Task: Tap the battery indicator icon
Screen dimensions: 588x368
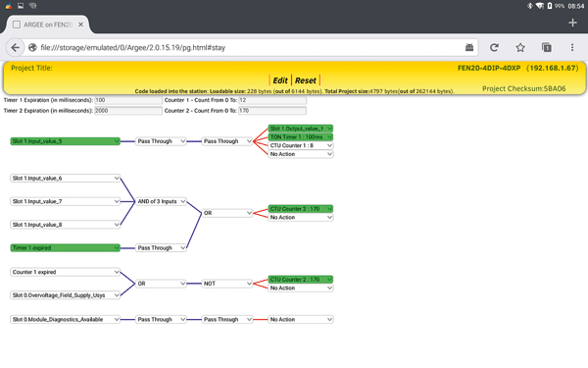Action: pos(550,6)
